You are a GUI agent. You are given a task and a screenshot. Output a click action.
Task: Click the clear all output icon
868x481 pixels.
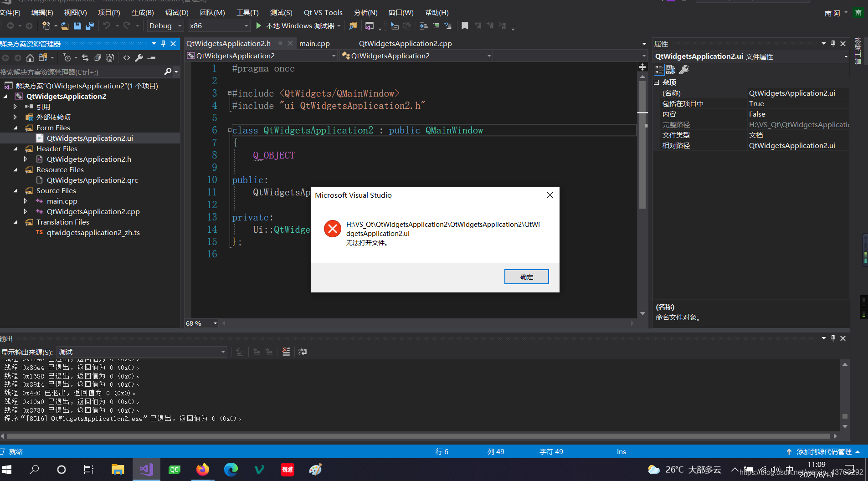tap(286, 352)
